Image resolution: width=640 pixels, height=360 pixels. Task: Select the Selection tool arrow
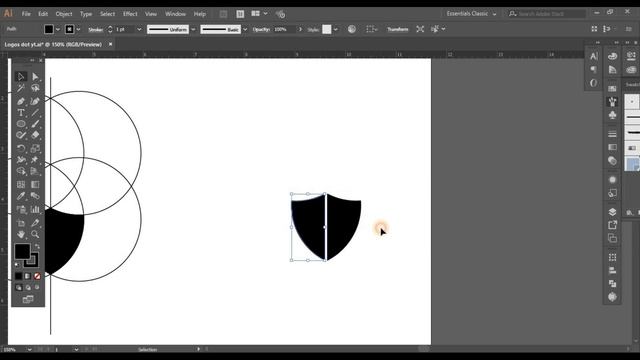click(21, 76)
